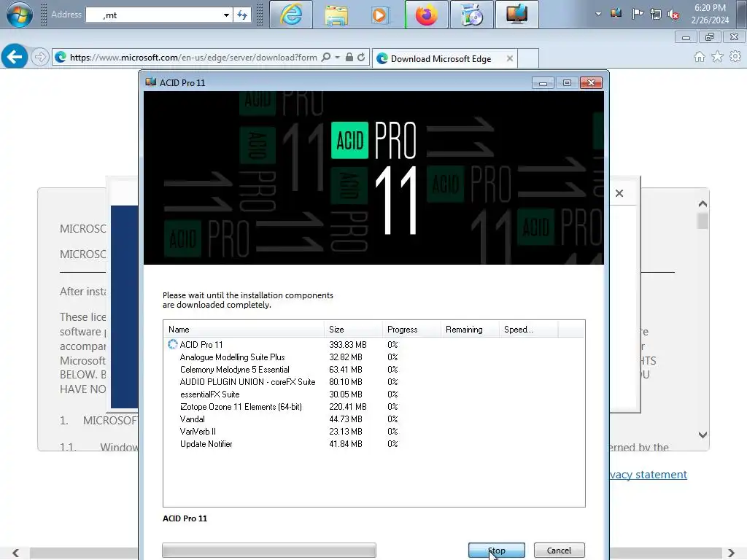Select iZotope Ozone 11 Elements row
The width and height of the screenshot is (747, 560).
[374, 406]
